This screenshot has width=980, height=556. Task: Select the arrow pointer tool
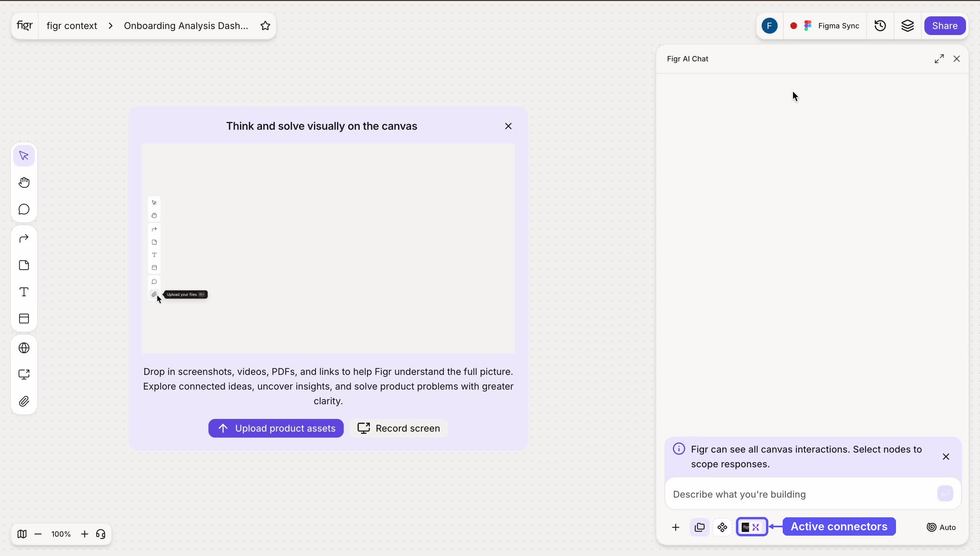point(24,156)
